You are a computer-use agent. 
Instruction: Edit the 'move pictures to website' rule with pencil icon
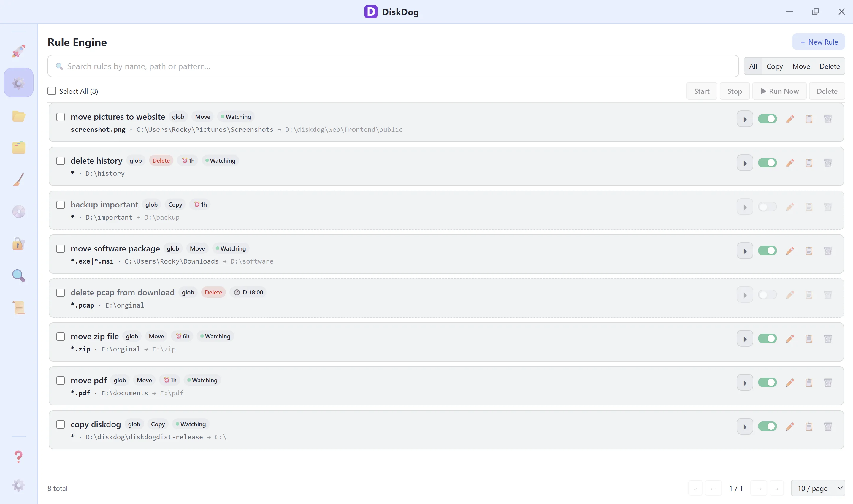(x=790, y=118)
